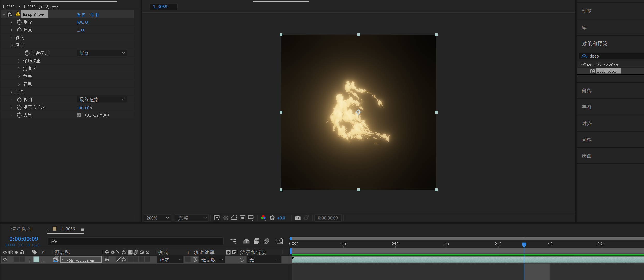Open the 1_3059- timeline panel menu
This screenshot has height=280, width=644.
82,229
